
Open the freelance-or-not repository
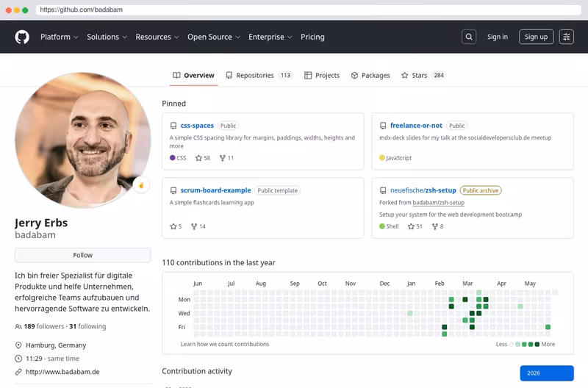coord(416,126)
